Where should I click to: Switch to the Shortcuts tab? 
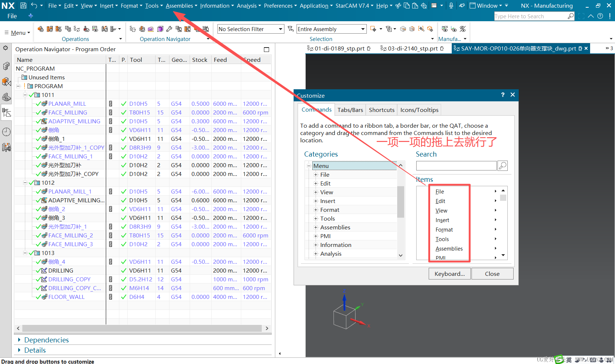[x=381, y=110]
